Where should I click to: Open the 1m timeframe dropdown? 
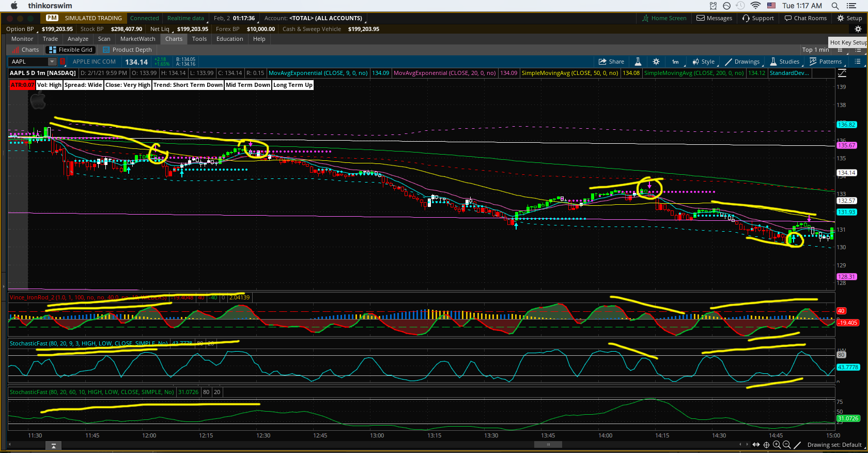click(x=675, y=62)
